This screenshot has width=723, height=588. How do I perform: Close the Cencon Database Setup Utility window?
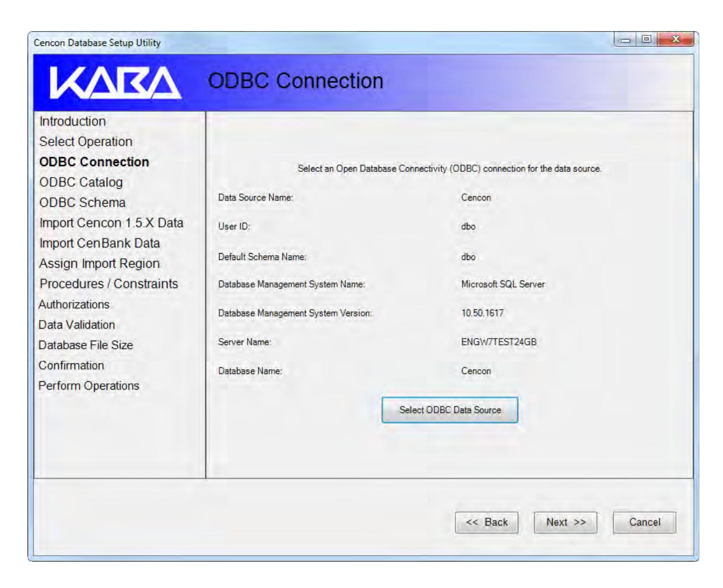click(x=675, y=40)
